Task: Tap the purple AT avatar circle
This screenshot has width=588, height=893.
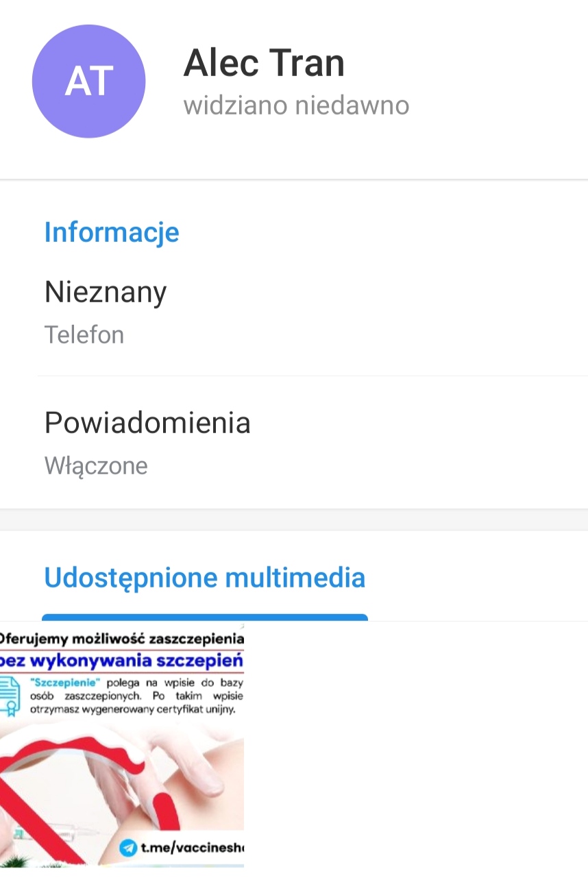Action: (88, 82)
